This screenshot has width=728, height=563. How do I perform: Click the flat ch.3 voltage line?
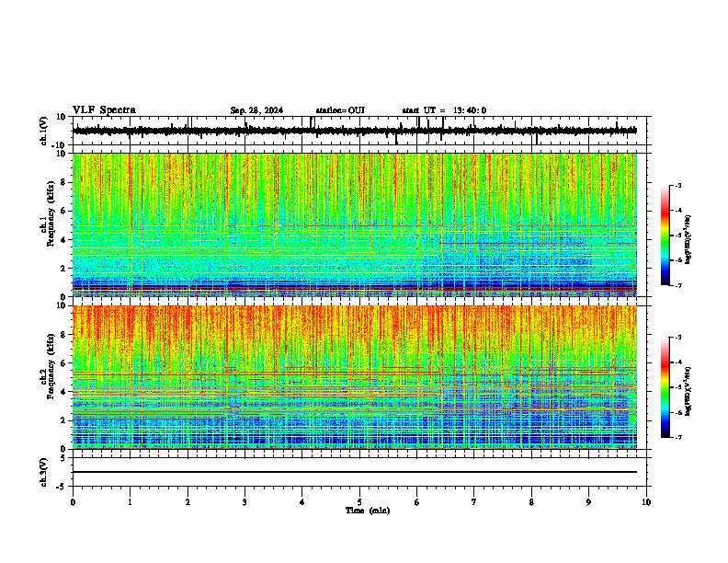pyautogui.click(x=354, y=472)
